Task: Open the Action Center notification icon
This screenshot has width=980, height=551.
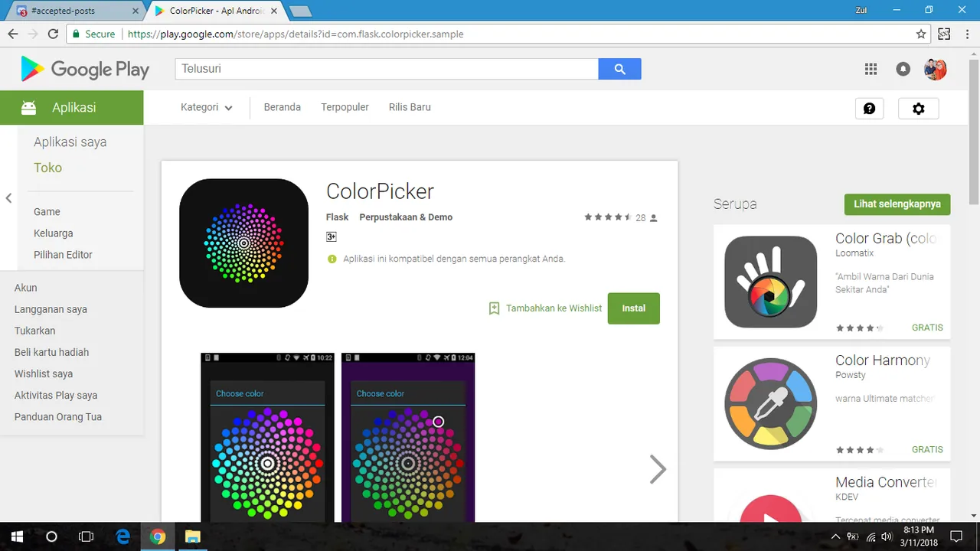Action: click(x=955, y=536)
